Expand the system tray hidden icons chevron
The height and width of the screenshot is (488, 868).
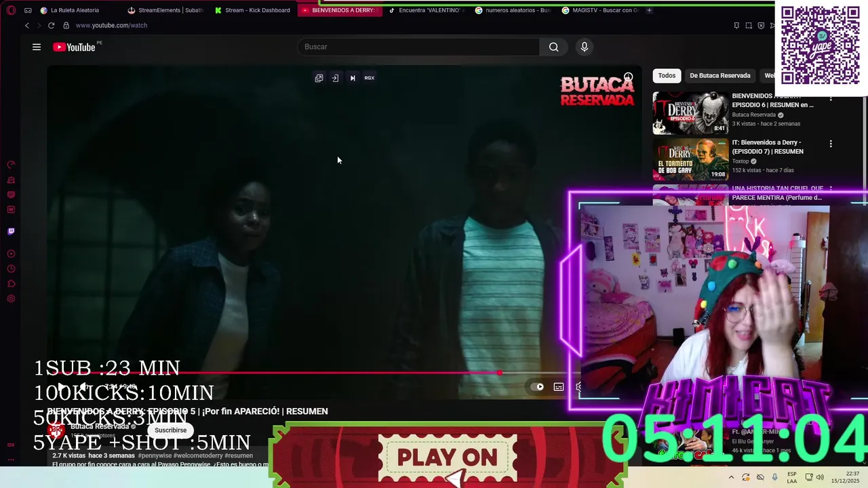click(x=731, y=477)
